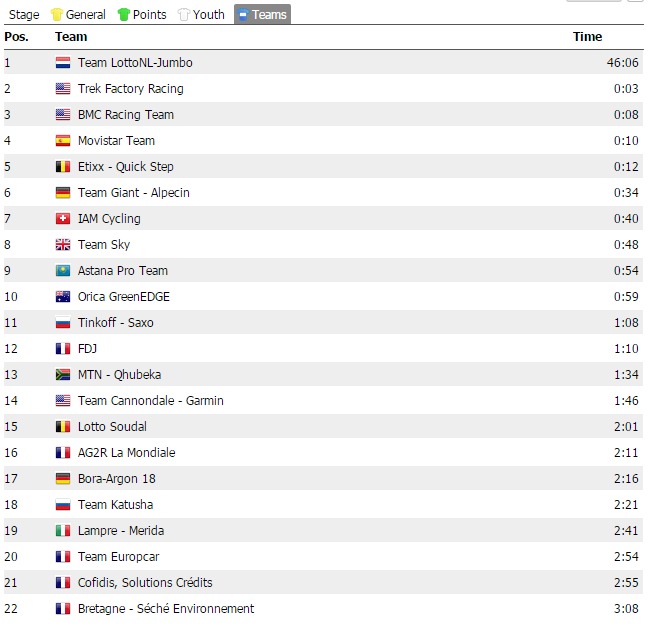This screenshot has width=648, height=629.
Task: Click the Italy flag beside Lampre - Merida
Action: [63, 531]
